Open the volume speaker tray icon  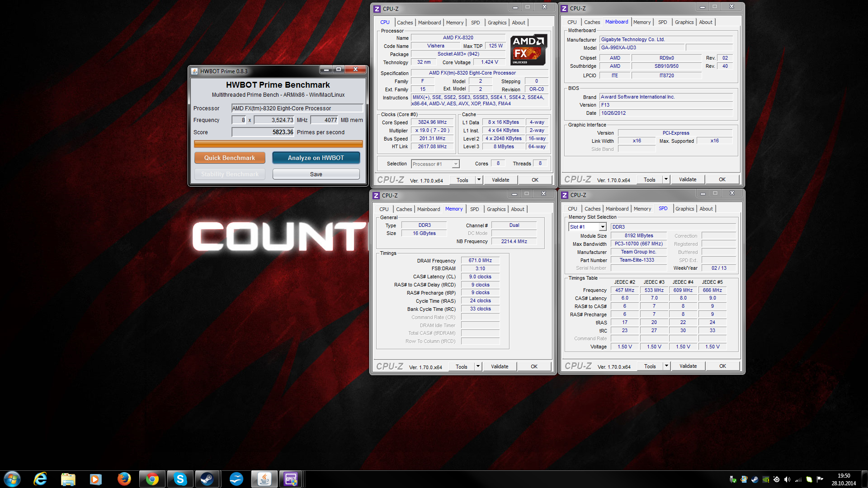pos(787,479)
